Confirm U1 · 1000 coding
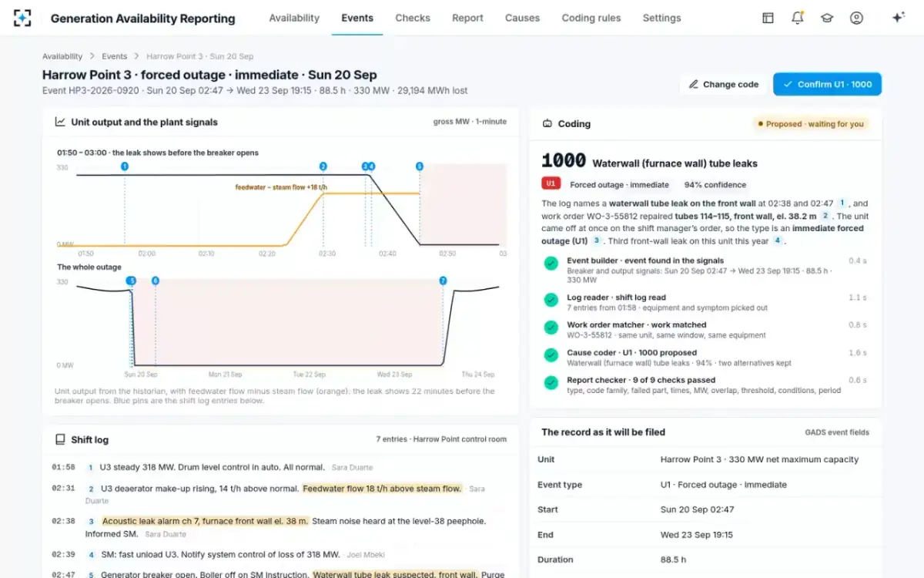 coord(827,84)
